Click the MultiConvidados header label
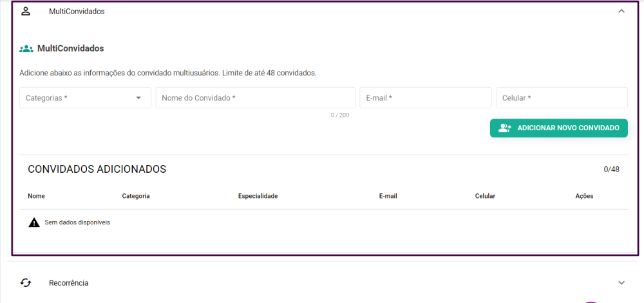The width and height of the screenshot is (644, 303). (x=77, y=12)
